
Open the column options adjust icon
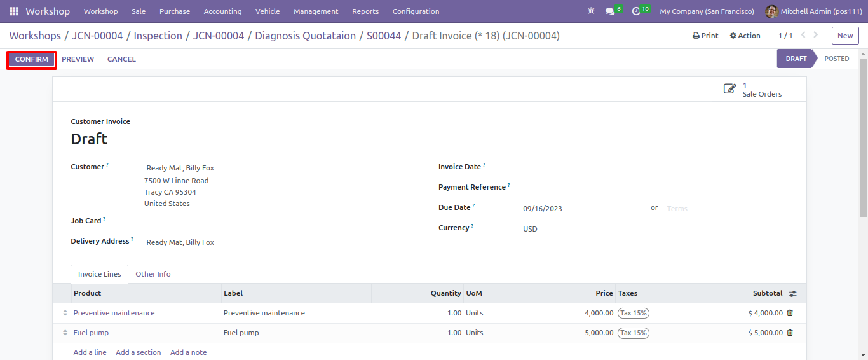point(792,294)
